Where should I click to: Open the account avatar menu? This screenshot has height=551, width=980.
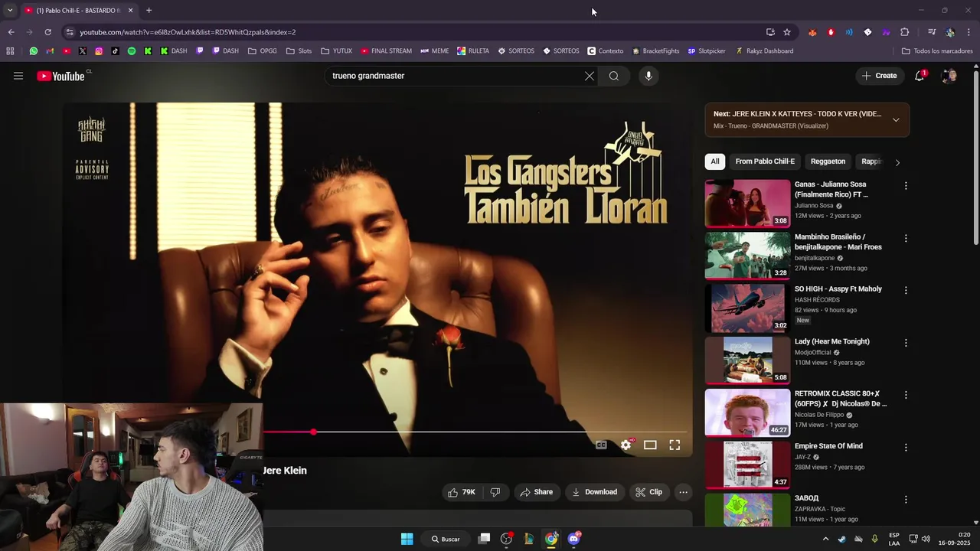click(x=949, y=76)
